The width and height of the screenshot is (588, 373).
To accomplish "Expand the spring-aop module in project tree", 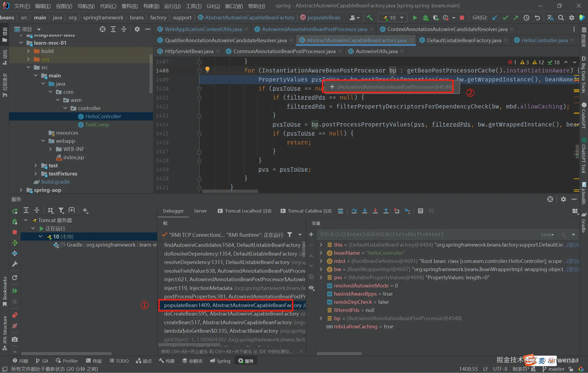I will pyautogui.click(x=21, y=190).
